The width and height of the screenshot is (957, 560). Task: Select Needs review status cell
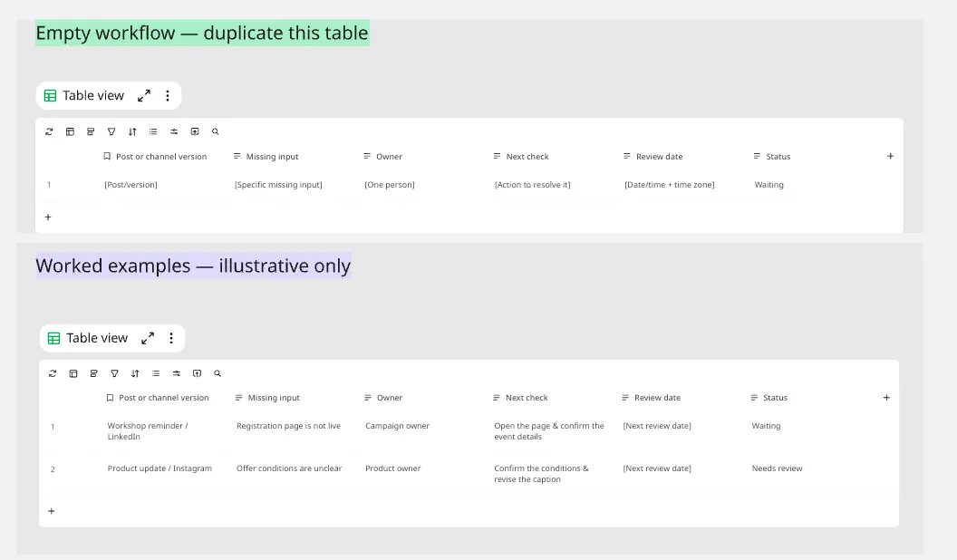(777, 468)
